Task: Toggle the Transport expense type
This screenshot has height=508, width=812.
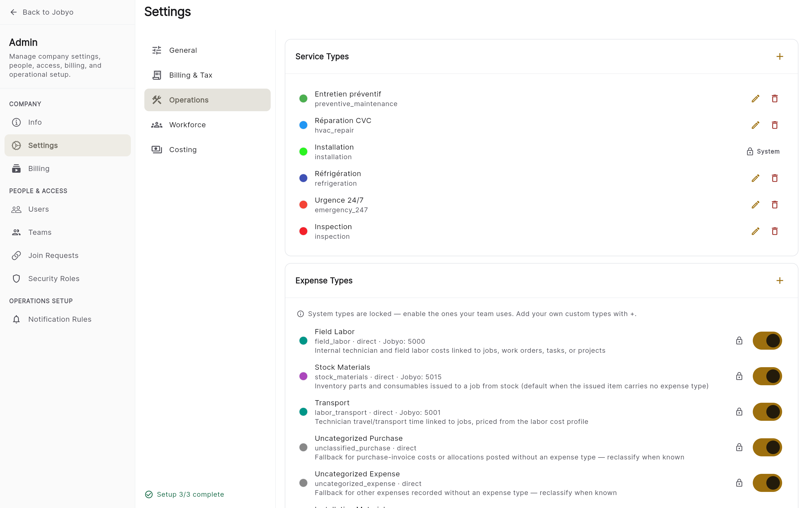Action: [767, 412]
